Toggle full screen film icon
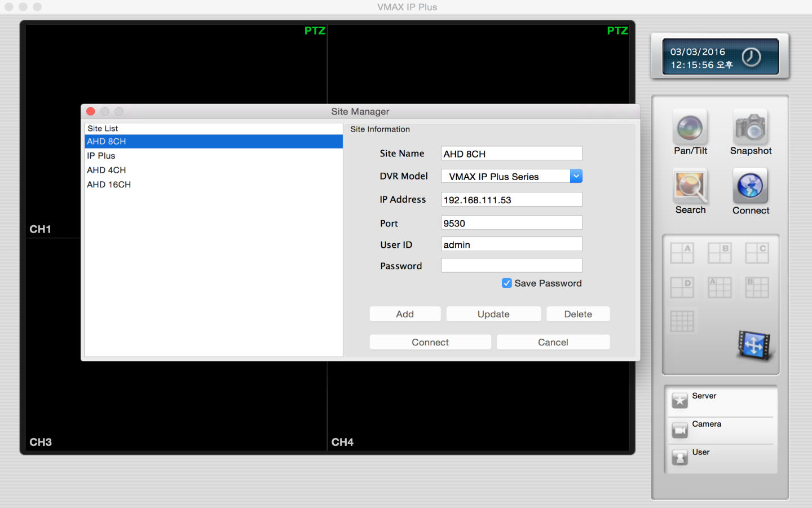This screenshot has width=812, height=508. [754, 344]
